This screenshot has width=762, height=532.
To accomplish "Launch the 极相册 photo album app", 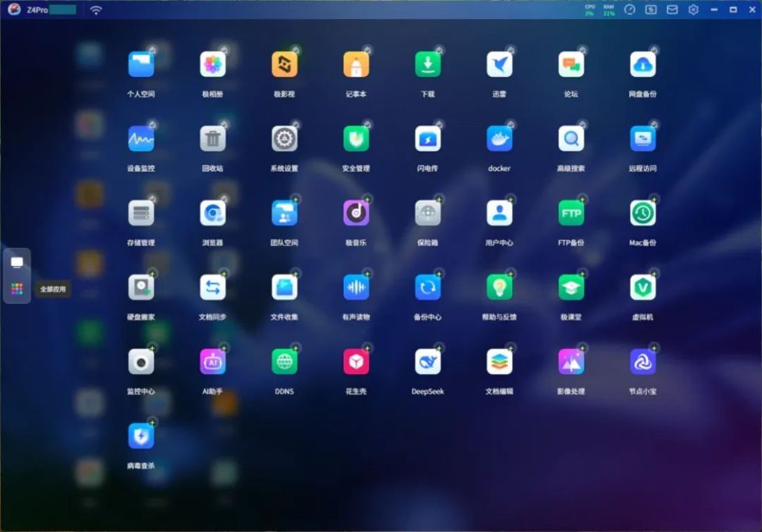I will coord(213,64).
